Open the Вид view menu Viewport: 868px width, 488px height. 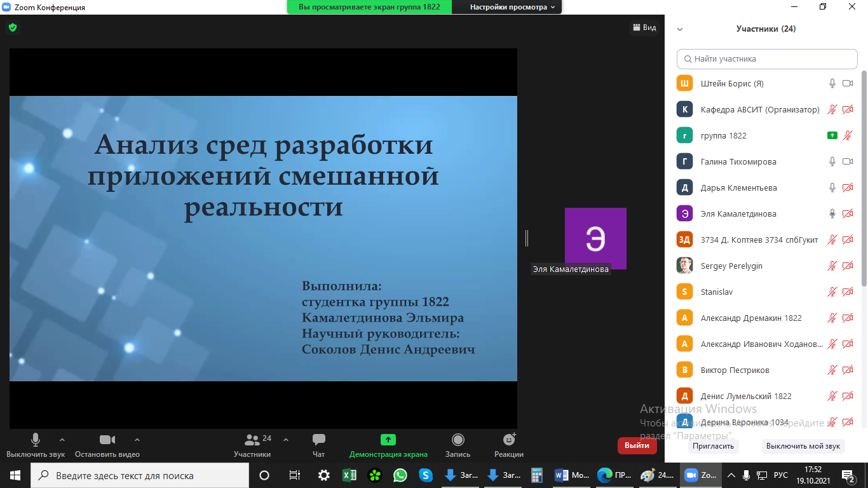pos(643,27)
